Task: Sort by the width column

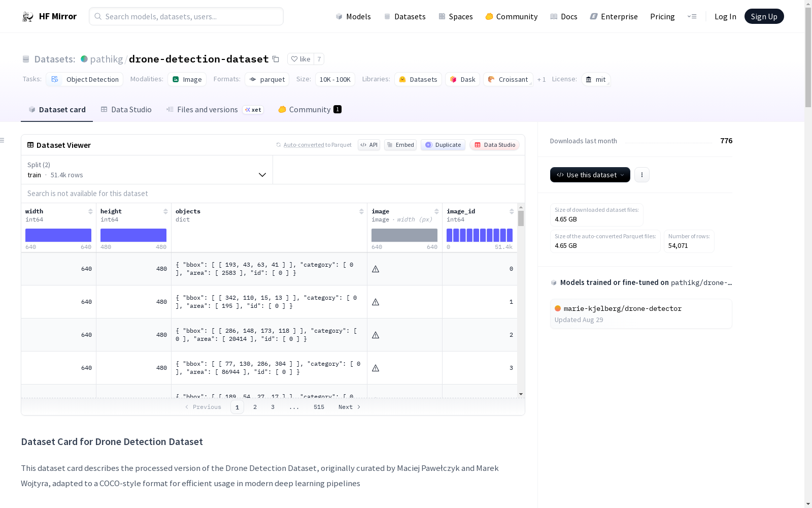Action: tap(90, 211)
